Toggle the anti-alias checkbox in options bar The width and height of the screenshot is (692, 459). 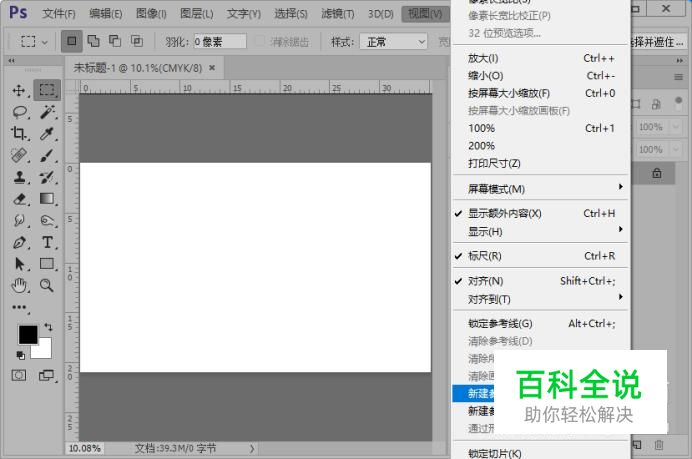click(x=260, y=41)
